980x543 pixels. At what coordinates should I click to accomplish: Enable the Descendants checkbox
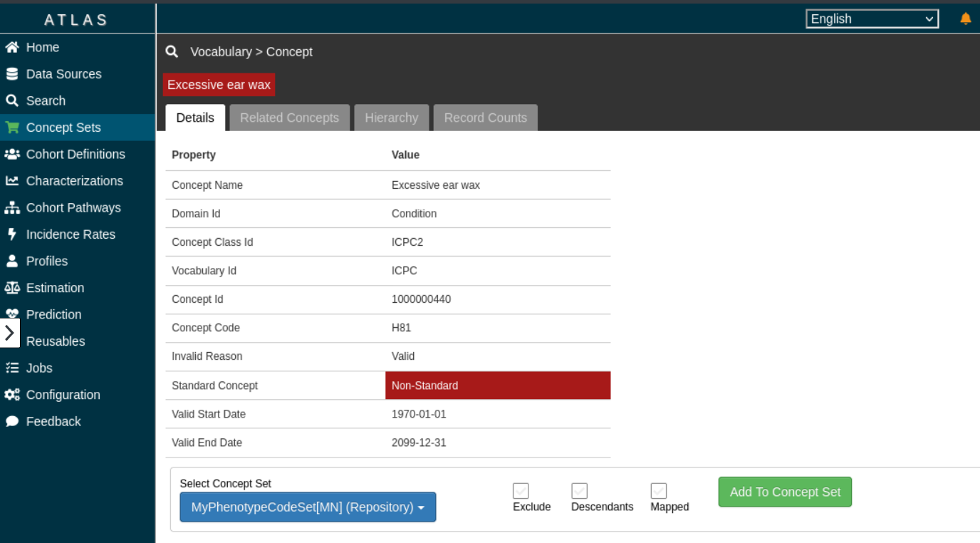(579, 491)
